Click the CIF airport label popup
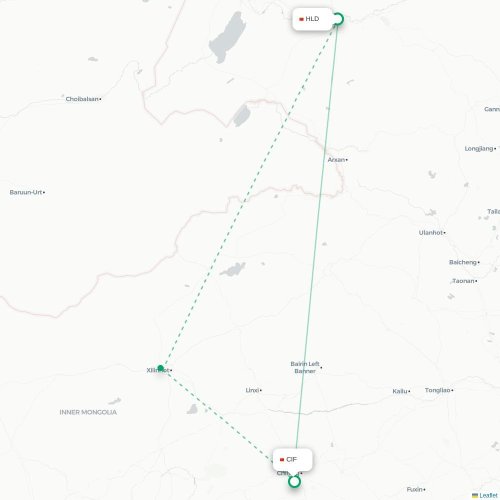Screen dimensions: 500x500 (x=292, y=460)
